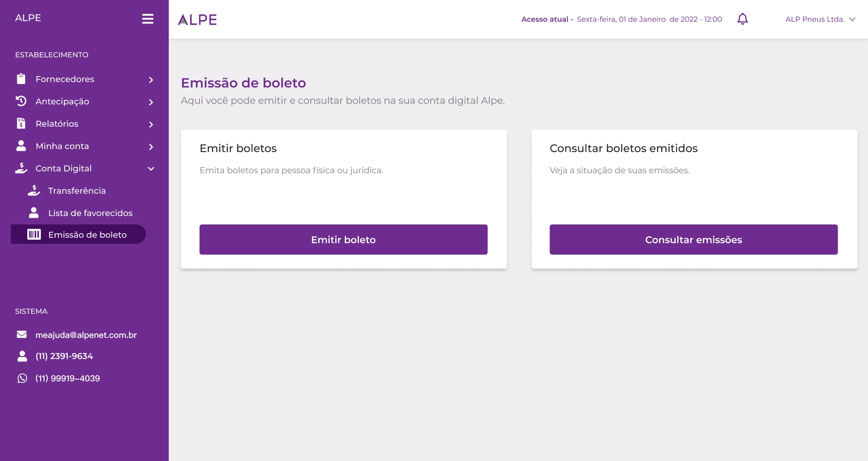Click the WhatsApp icon in Sistema section

tap(22, 378)
